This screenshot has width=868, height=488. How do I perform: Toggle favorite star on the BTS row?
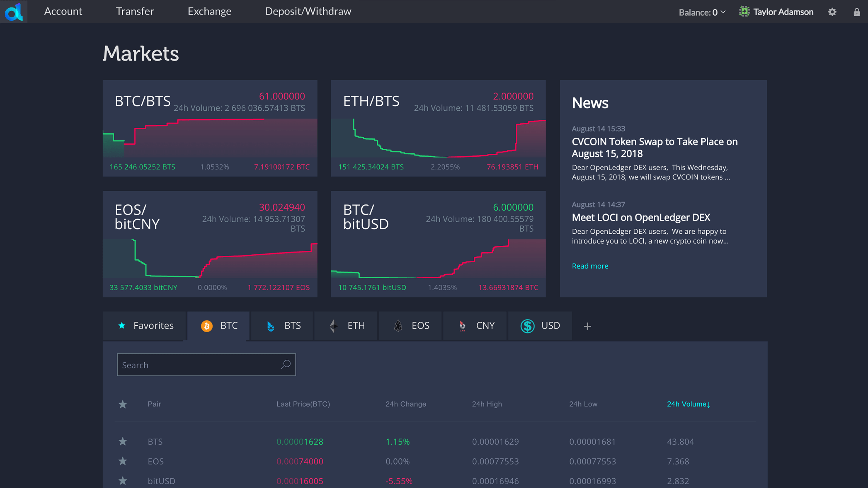(123, 441)
